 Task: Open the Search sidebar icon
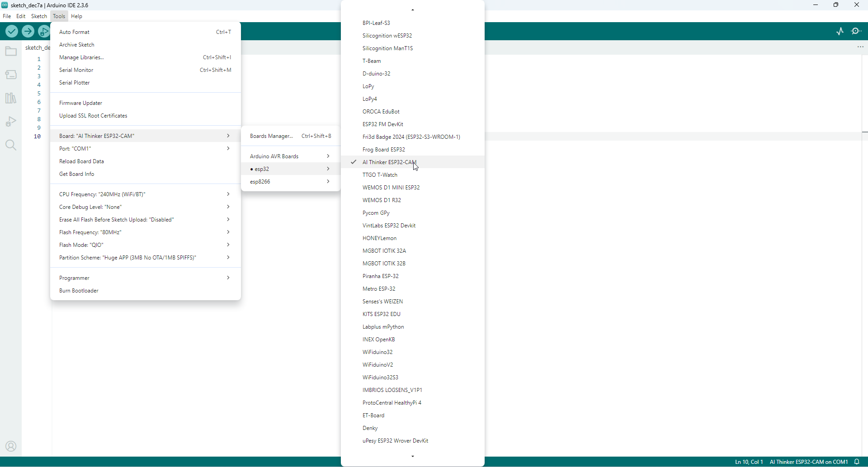[11, 145]
